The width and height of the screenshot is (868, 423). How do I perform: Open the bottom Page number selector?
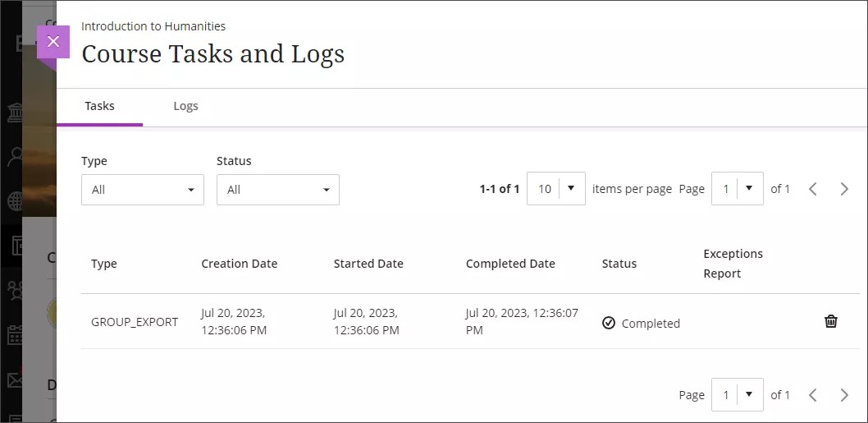(x=737, y=395)
